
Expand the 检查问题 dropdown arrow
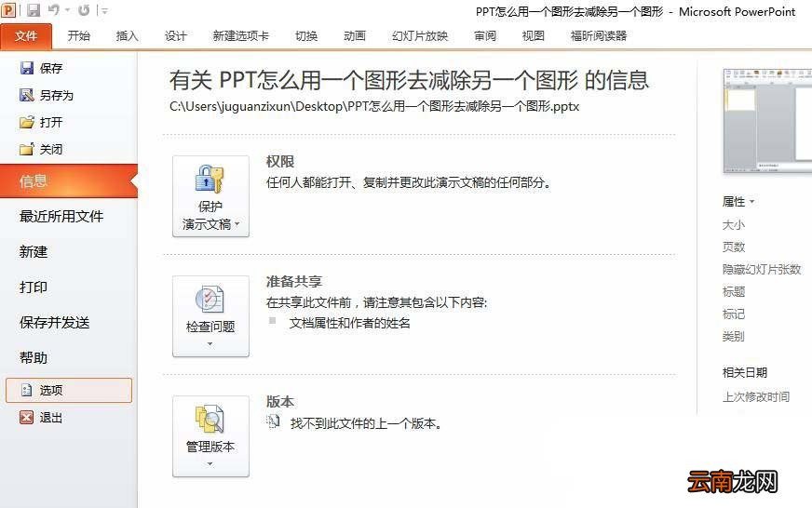click(x=210, y=344)
